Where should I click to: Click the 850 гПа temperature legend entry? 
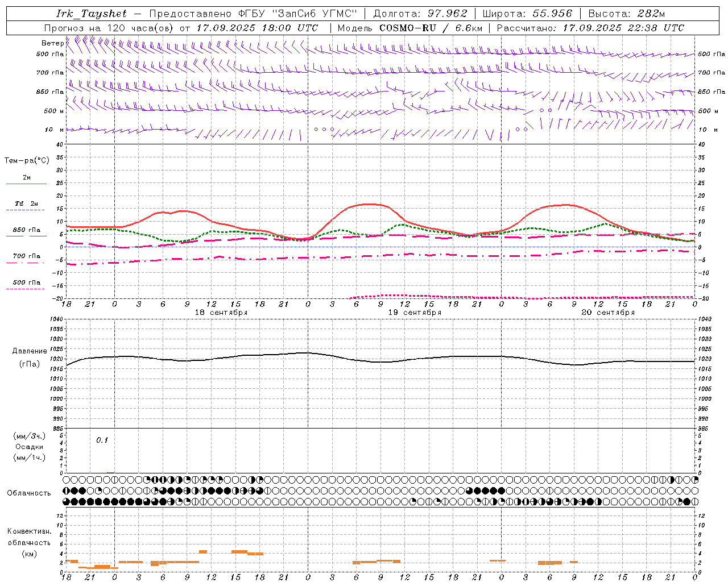point(26,230)
